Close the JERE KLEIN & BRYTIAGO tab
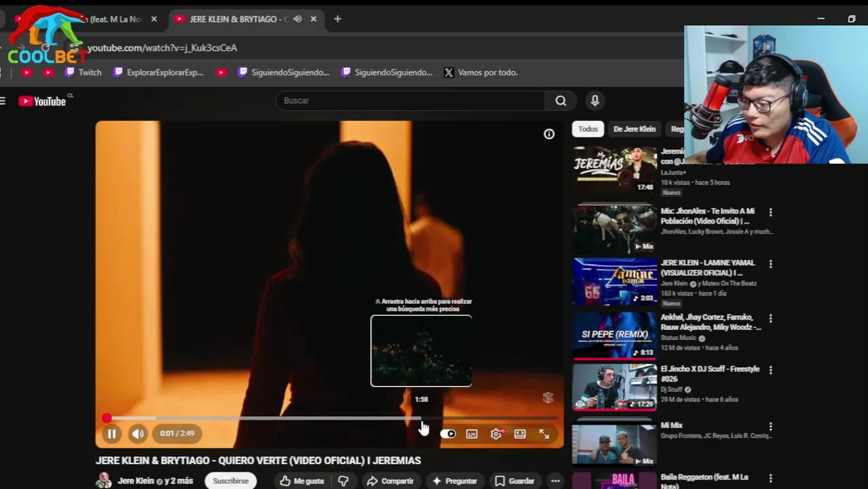The width and height of the screenshot is (868, 489). coord(313,19)
